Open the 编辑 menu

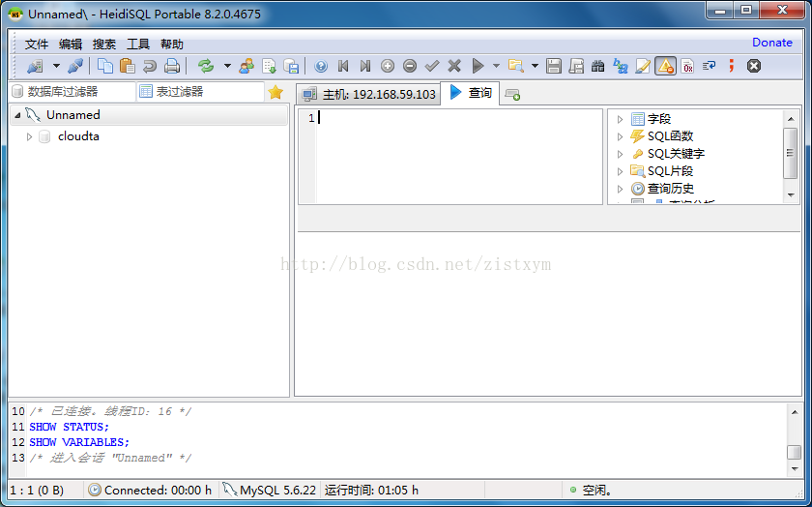click(x=71, y=45)
